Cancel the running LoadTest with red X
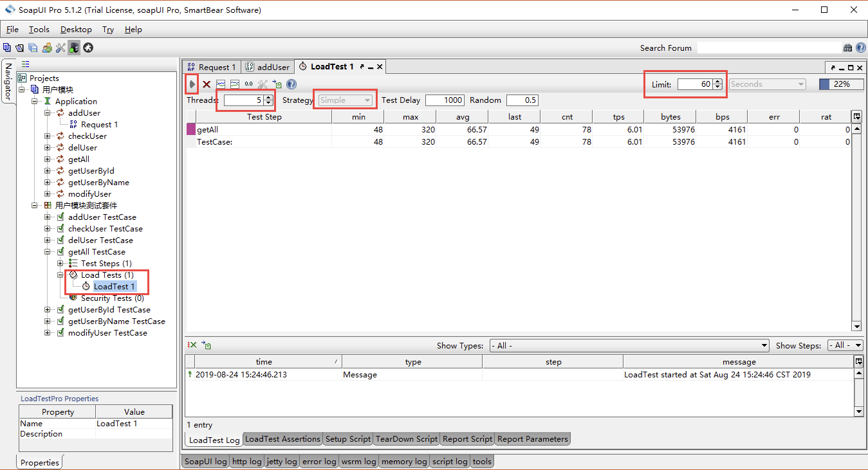Viewport: 868px width, 470px height. pos(207,84)
